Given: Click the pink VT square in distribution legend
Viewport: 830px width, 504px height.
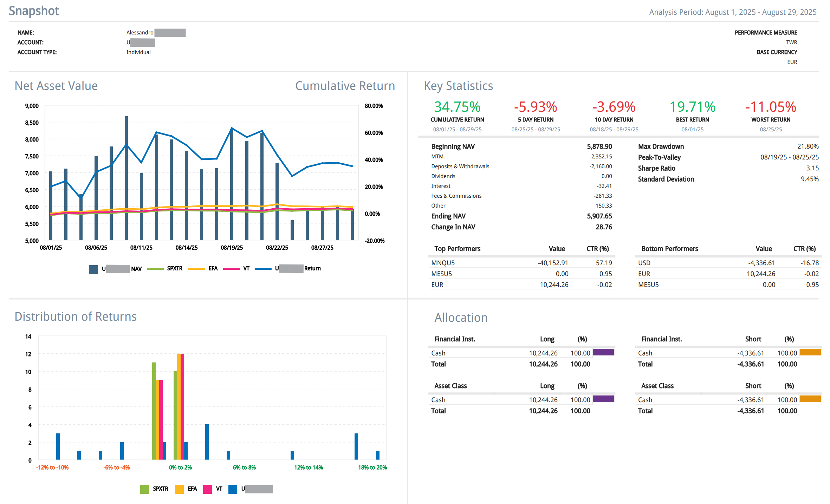Looking at the screenshot, I should (207, 489).
